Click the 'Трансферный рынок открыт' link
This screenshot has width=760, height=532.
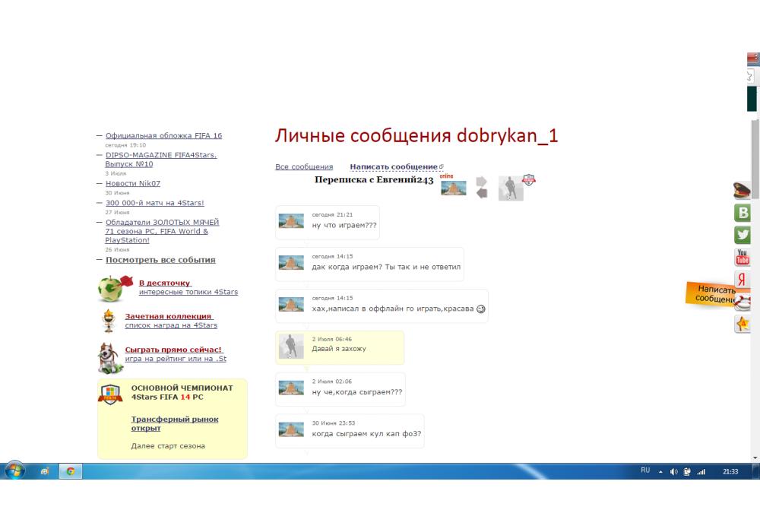175,423
